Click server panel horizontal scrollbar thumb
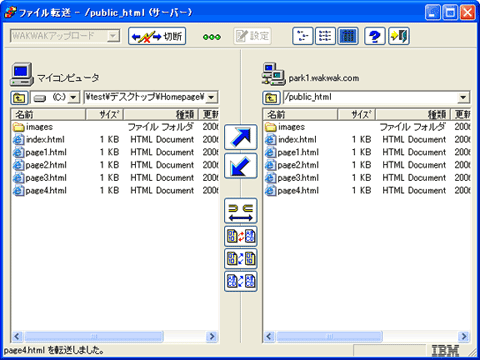 tap(329, 336)
